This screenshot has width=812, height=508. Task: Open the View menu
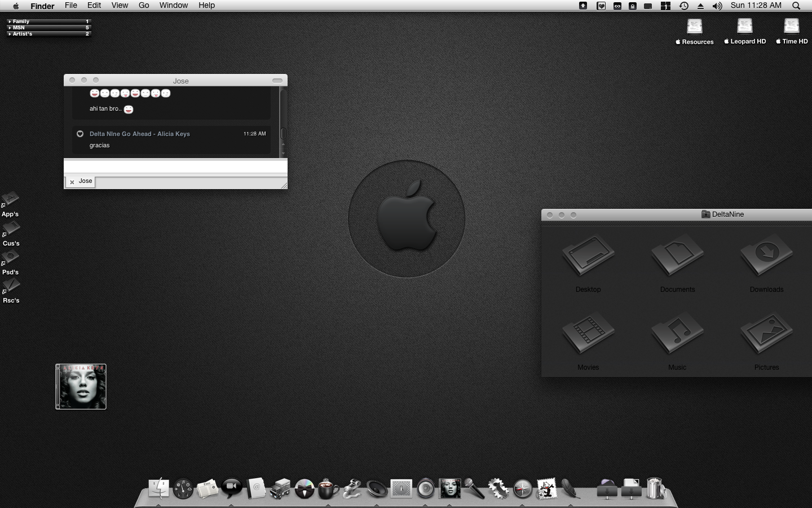click(x=120, y=5)
